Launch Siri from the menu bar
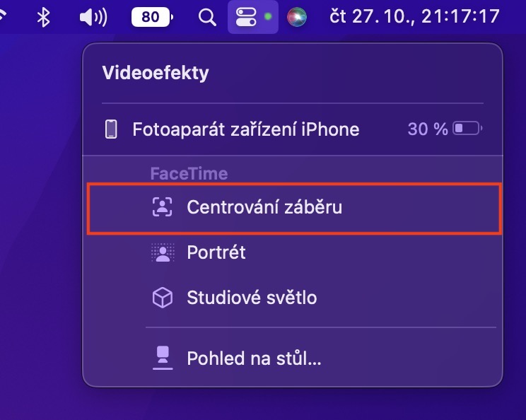526x420 pixels. click(297, 17)
